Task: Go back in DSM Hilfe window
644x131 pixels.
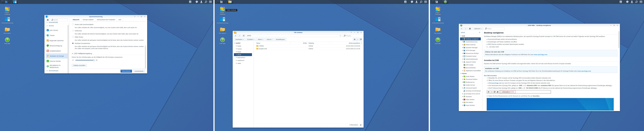Action: pos(462,29)
